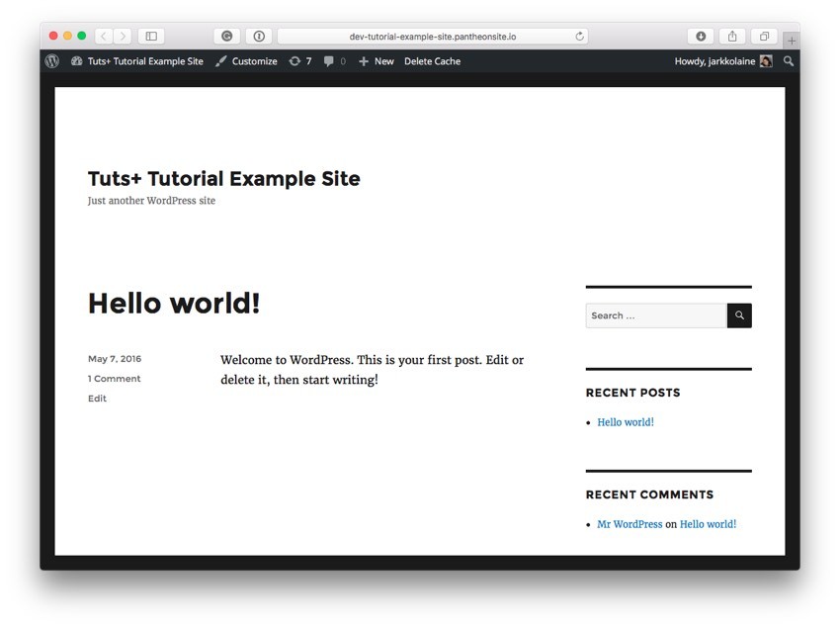Click the May 7, 2016 date link
The image size is (840, 627).
tap(115, 359)
